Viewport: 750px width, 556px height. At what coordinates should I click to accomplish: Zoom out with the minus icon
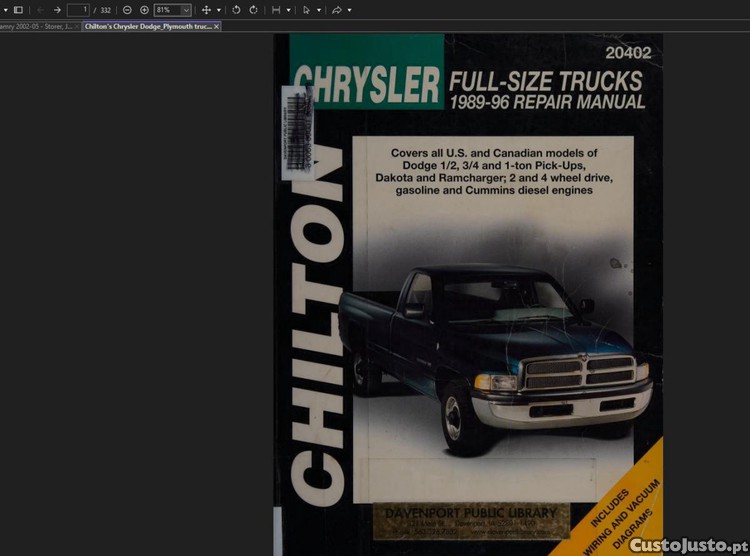click(127, 9)
